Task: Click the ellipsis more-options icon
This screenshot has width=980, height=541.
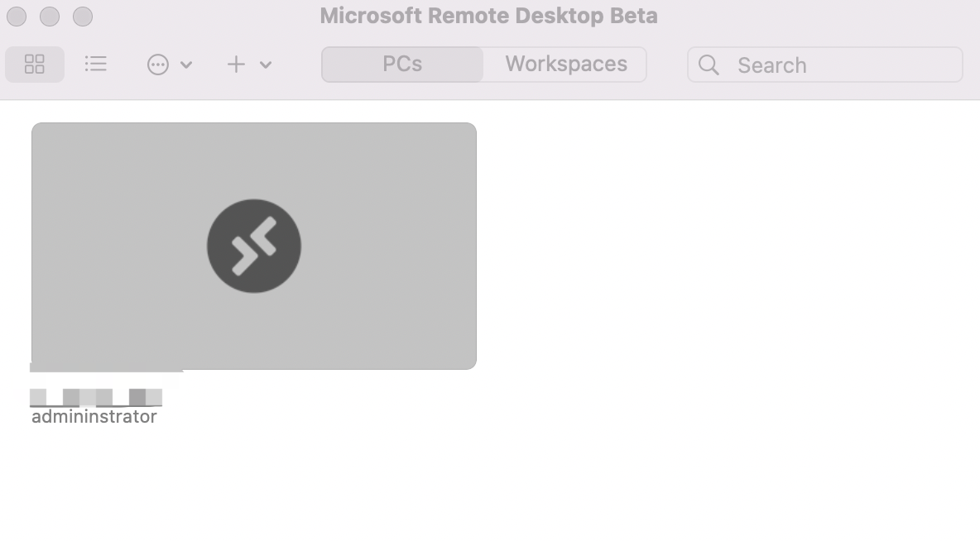Action: pos(157,65)
